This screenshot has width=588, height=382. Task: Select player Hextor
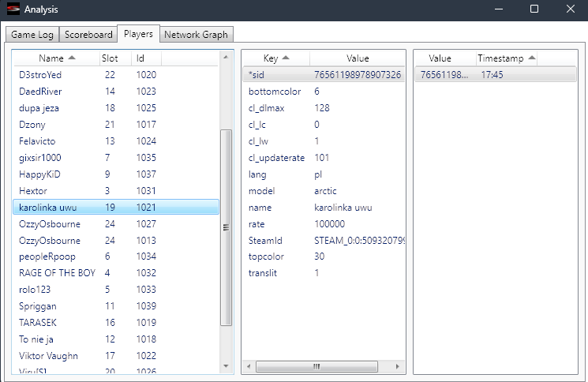pos(116,191)
